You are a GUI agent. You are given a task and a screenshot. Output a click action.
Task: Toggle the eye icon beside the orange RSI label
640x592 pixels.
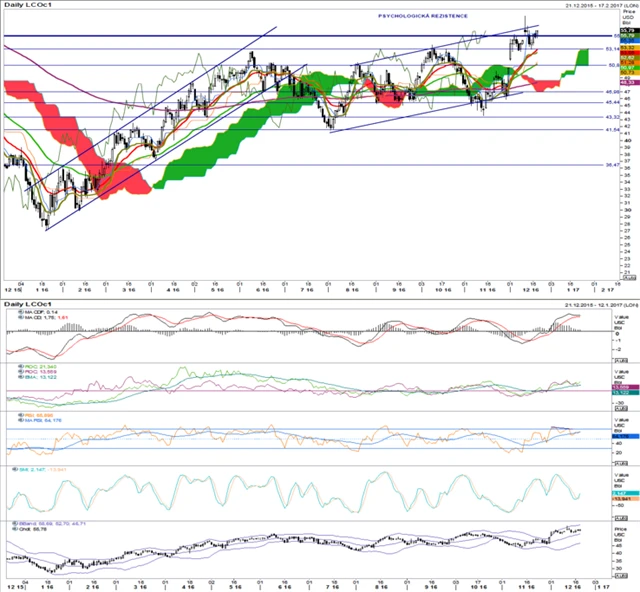click(x=21, y=415)
